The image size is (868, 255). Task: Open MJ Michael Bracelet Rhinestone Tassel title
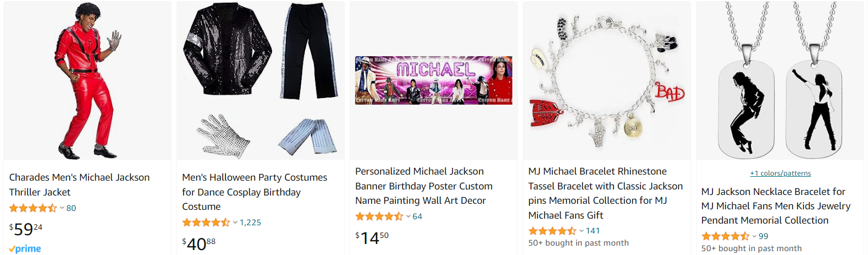(605, 193)
